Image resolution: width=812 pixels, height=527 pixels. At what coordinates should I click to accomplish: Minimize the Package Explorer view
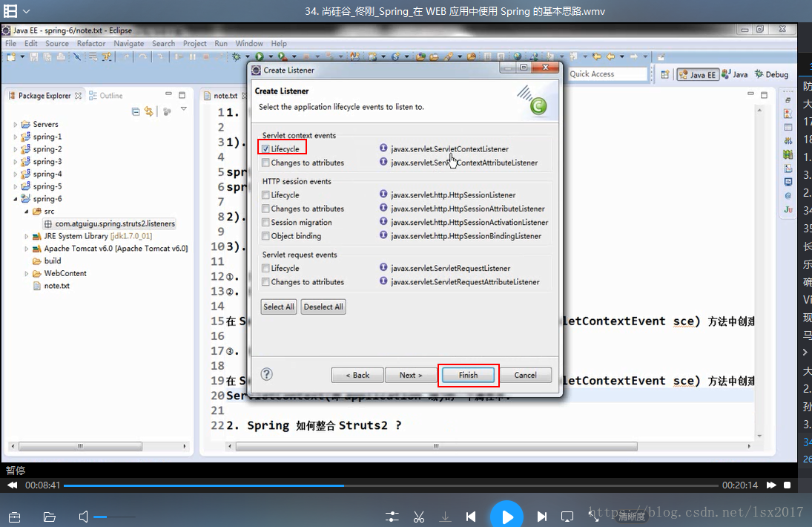[168, 94]
